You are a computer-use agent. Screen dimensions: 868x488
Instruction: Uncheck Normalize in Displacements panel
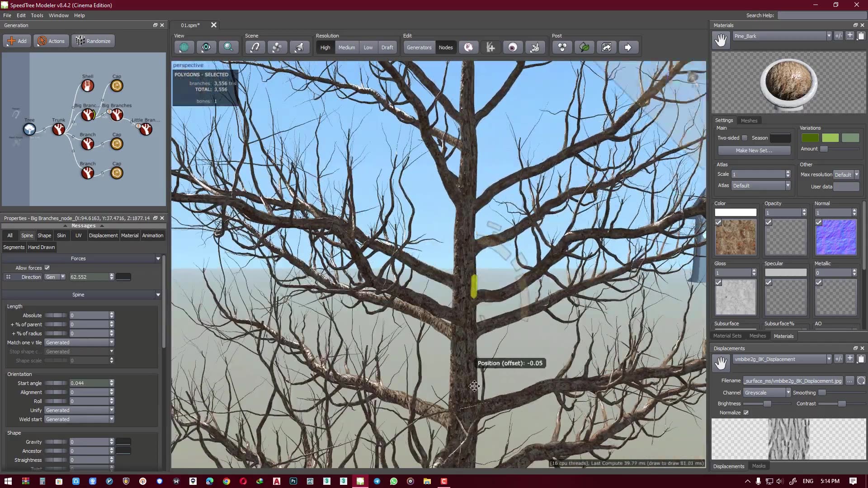click(x=745, y=413)
